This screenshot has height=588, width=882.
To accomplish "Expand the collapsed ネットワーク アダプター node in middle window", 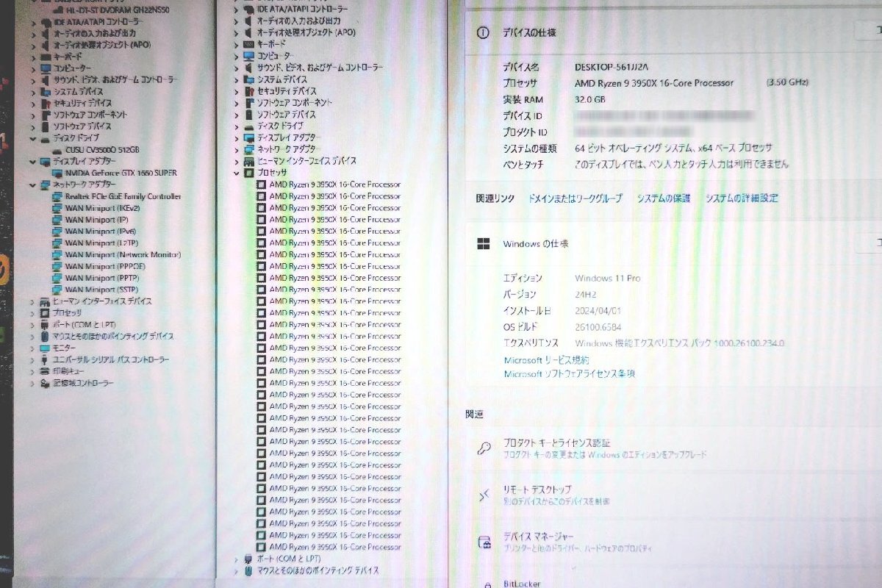I will (237, 148).
